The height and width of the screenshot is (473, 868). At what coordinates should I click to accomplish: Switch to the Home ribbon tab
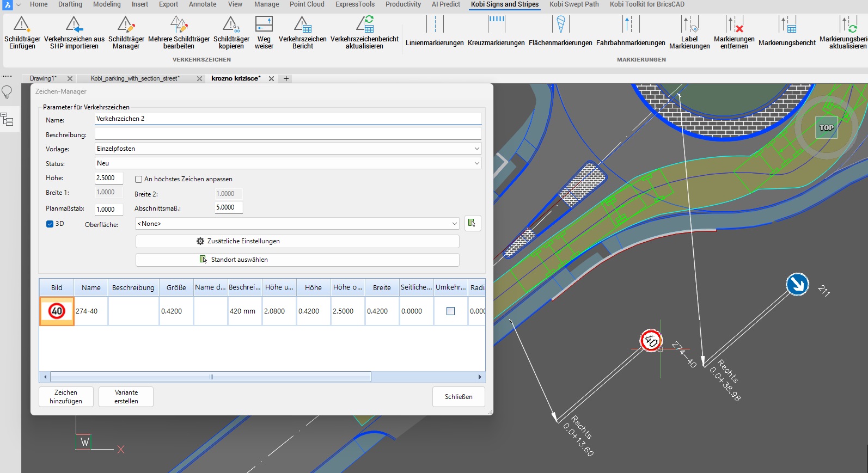coord(39,4)
